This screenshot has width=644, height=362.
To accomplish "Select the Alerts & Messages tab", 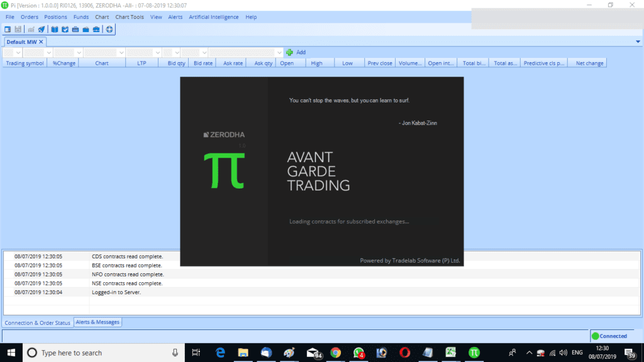I will 97,322.
